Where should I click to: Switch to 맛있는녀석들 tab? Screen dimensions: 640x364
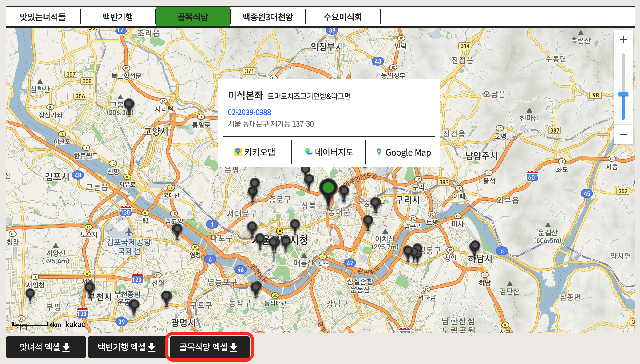43,17
